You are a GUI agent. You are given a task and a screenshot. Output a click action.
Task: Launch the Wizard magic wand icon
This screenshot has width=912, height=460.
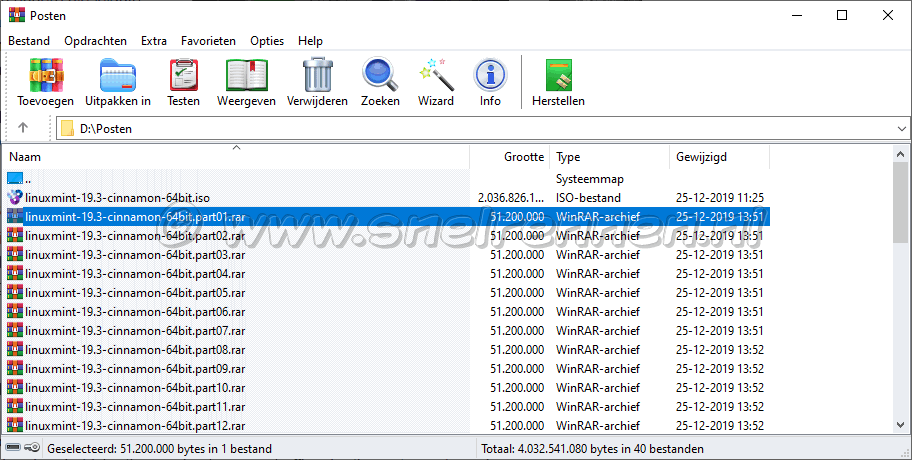[436, 75]
